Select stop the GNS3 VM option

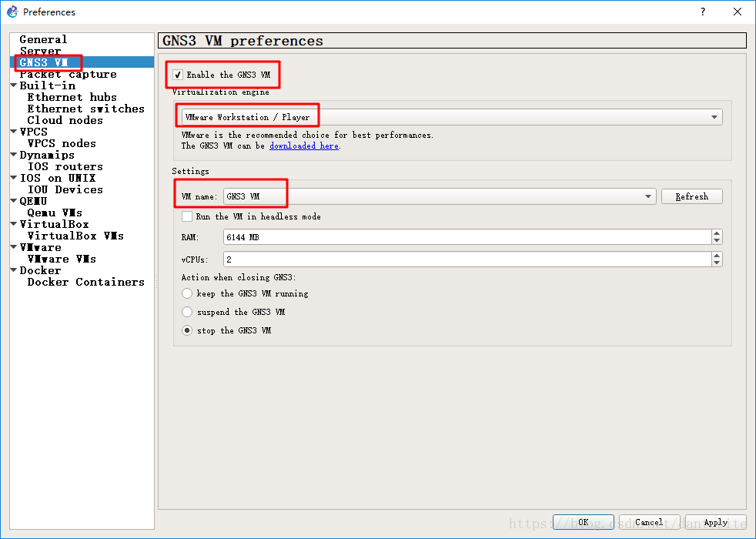pos(187,330)
